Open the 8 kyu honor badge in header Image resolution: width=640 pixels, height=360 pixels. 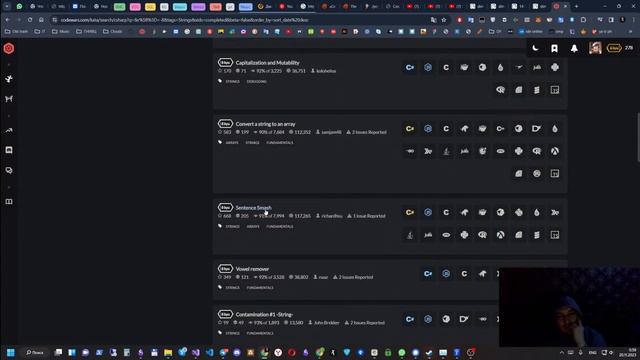(x=614, y=48)
